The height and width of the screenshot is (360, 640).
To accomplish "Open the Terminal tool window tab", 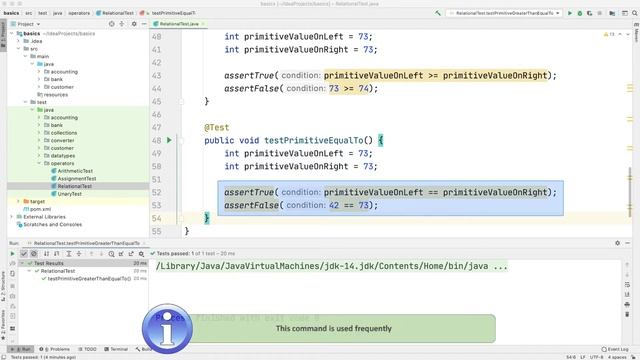I will coord(116,349).
